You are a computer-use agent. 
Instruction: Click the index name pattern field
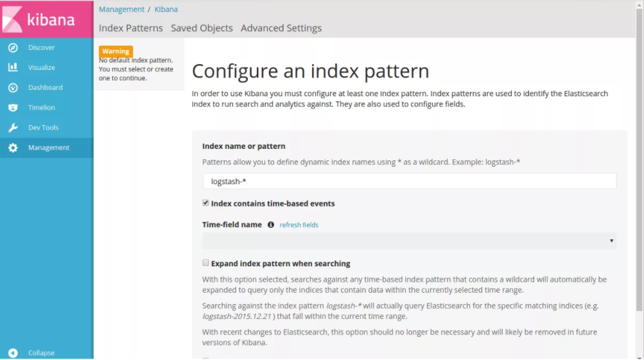(409, 182)
